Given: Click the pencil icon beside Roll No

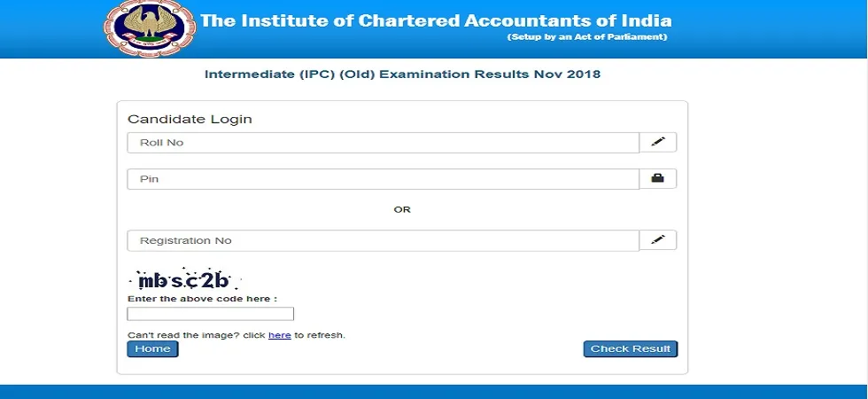Looking at the screenshot, I should point(657,142).
